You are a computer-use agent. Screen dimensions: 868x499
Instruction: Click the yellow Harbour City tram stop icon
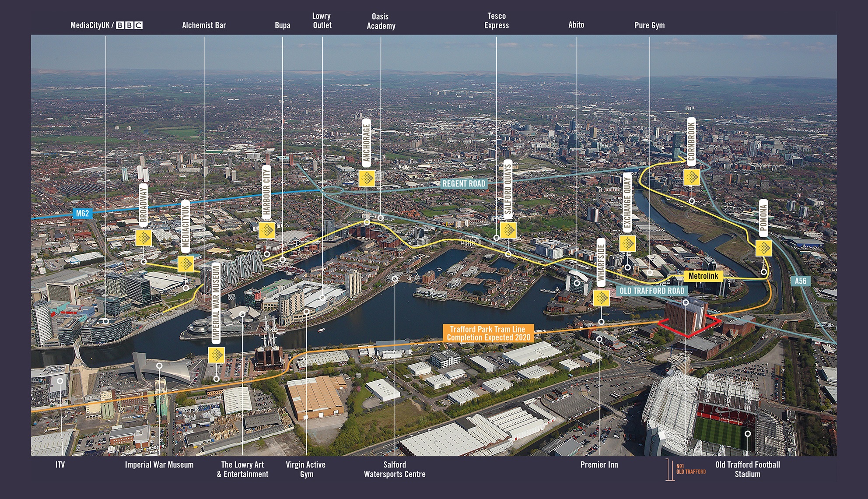(x=267, y=230)
